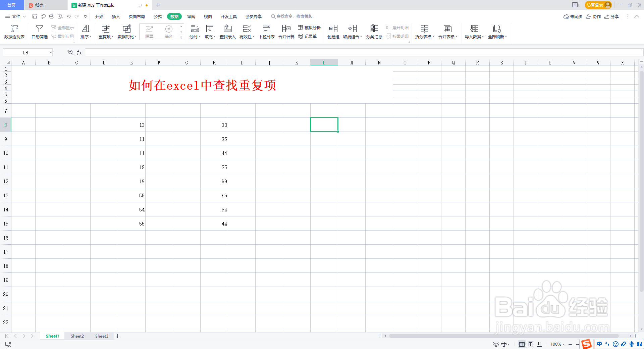Open the 审阅 ribbon tab
Image resolution: width=644 pixels, height=349 pixels.
191,16
